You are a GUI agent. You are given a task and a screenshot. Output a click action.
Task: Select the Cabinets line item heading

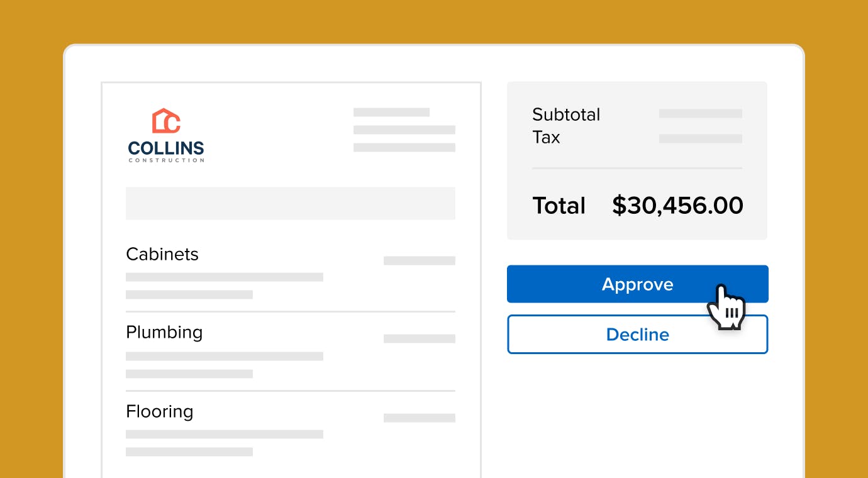[162, 254]
